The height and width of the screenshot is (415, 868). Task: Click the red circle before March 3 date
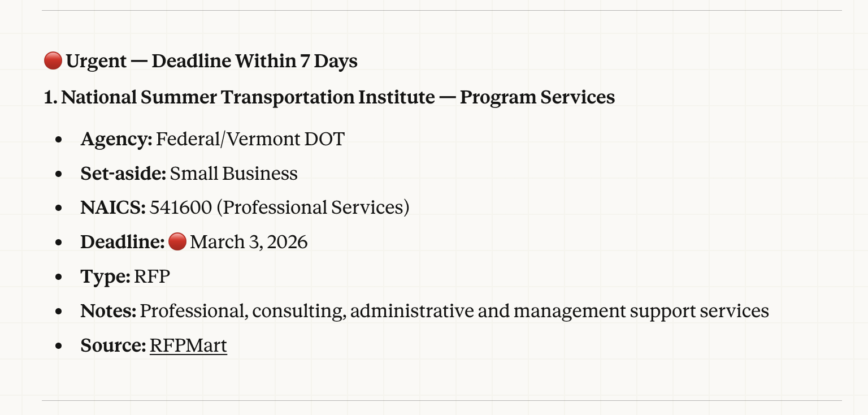click(x=177, y=242)
